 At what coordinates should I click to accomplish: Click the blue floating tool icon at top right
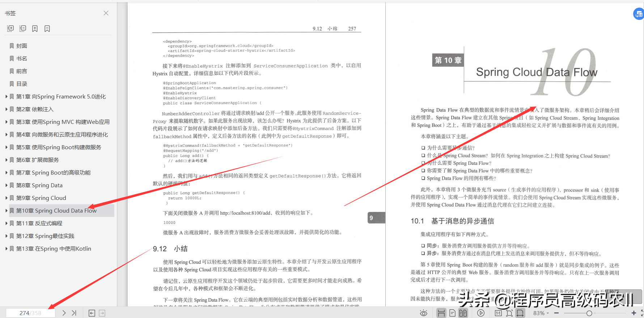pos(639,14)
